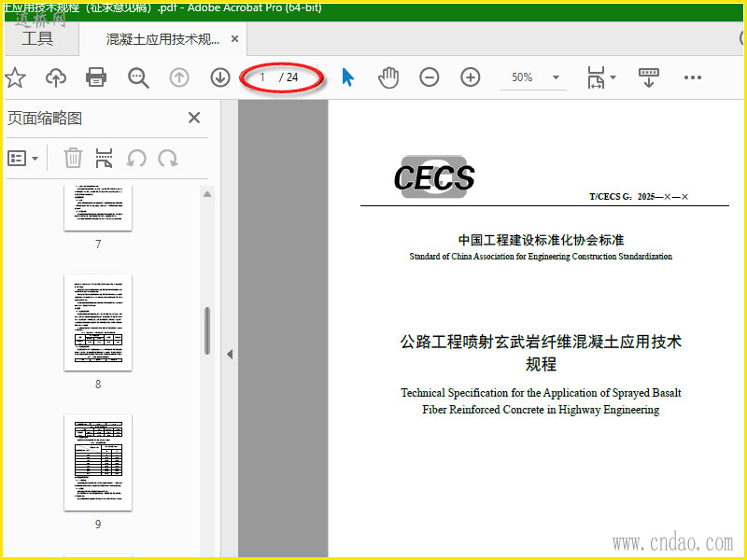Upload file with the cloud icon
Screen dimensions: 747x560
pyautogui.click(x=56, y=77)
